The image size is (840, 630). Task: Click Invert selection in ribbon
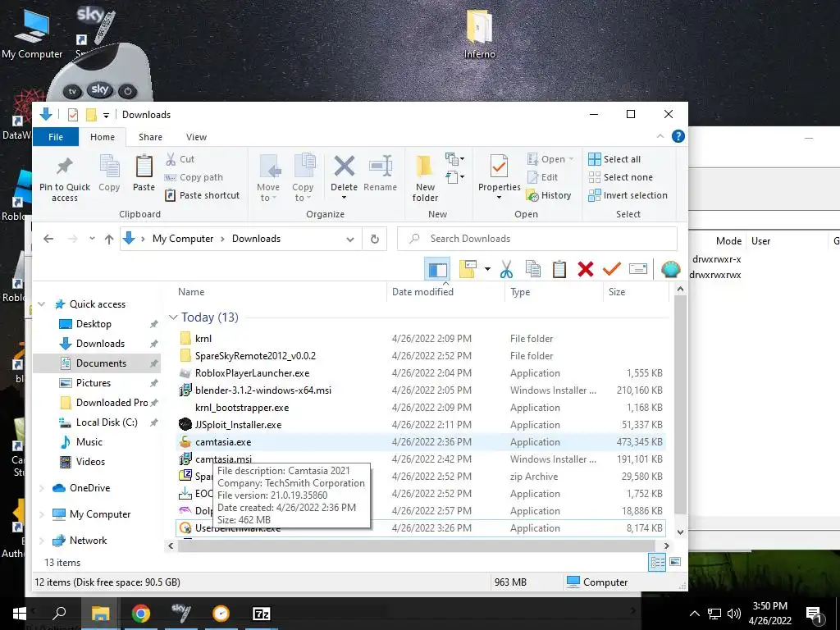(628, 195)
